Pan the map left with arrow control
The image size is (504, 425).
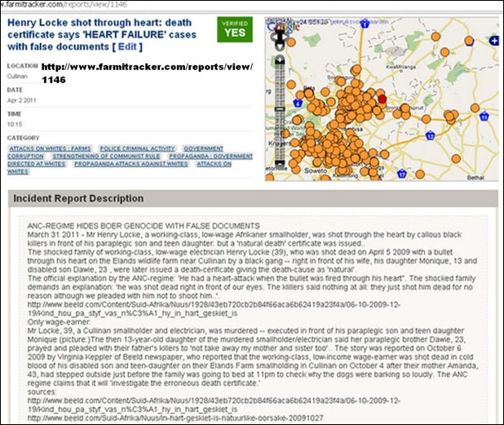274,38
